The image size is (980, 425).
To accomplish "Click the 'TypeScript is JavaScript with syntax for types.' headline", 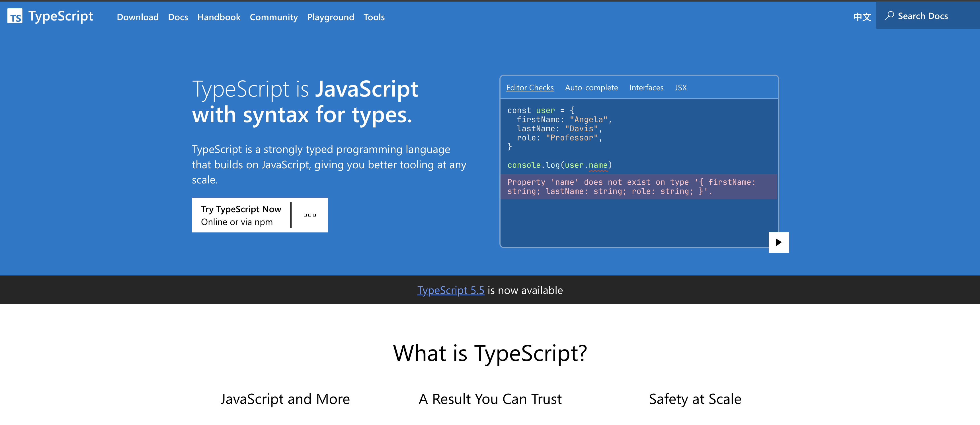I will 305,102.
